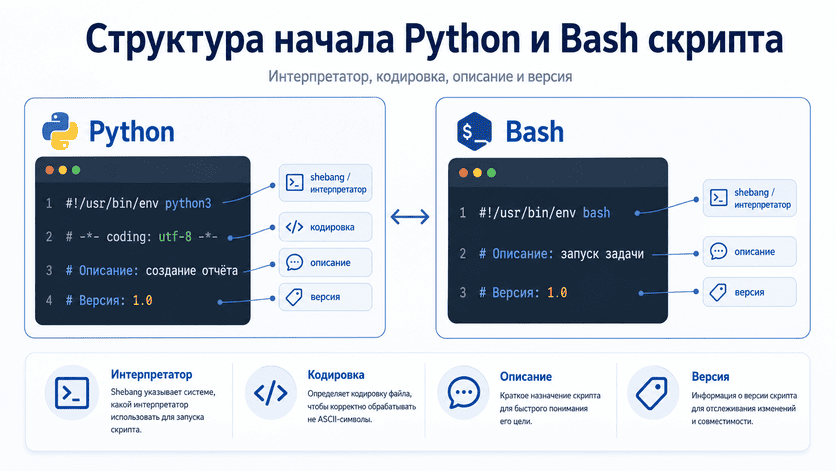Click text Shebang указывает системе
Image resolution: width=836 pixels, height=471 pixels.
pos(163,392)
